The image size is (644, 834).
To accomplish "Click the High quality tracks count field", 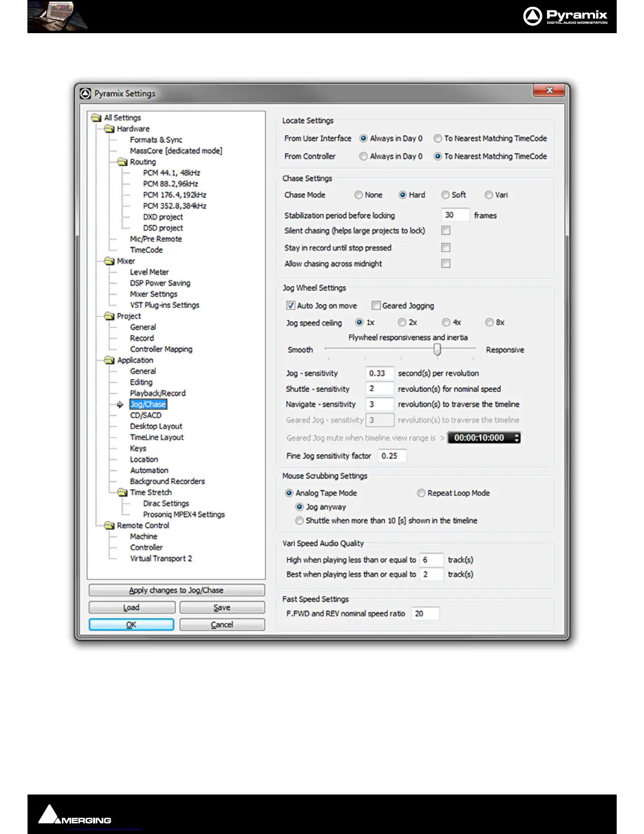I will 432,560.
